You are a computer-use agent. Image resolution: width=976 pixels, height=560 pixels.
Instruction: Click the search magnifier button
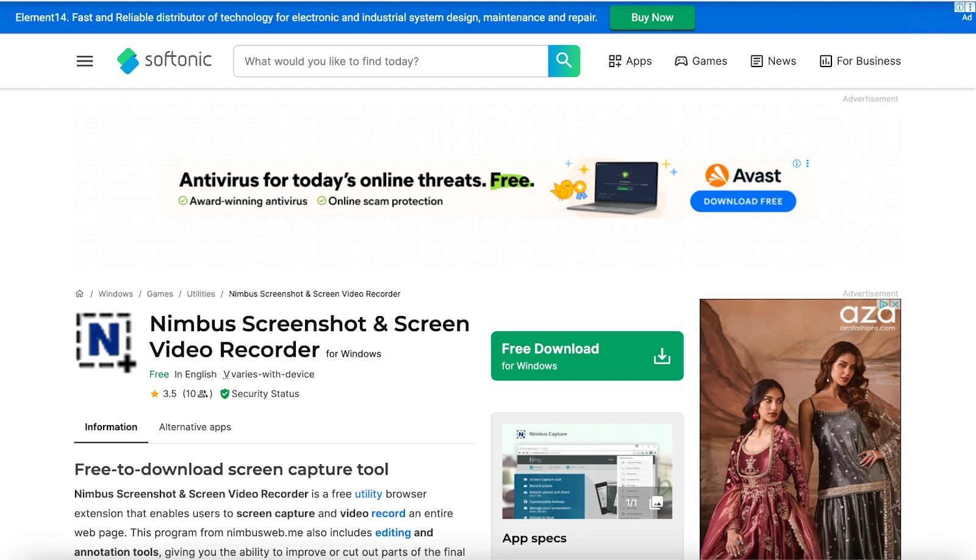564,61
